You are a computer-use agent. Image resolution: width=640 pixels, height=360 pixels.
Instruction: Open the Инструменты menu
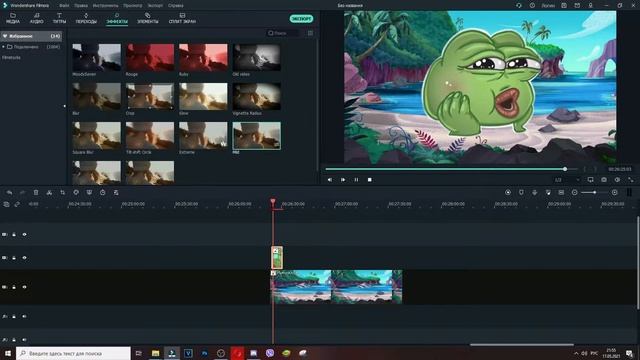click(105, 6)
